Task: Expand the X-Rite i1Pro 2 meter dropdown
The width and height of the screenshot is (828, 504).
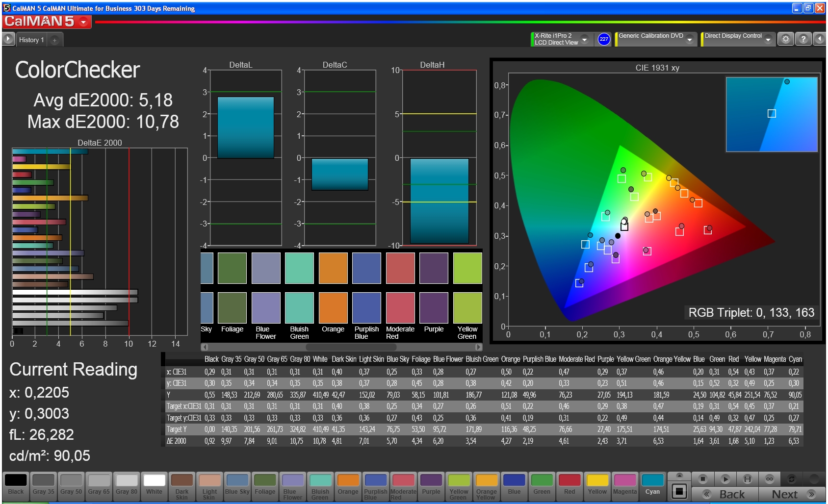Action: click(x=584, y=39)
